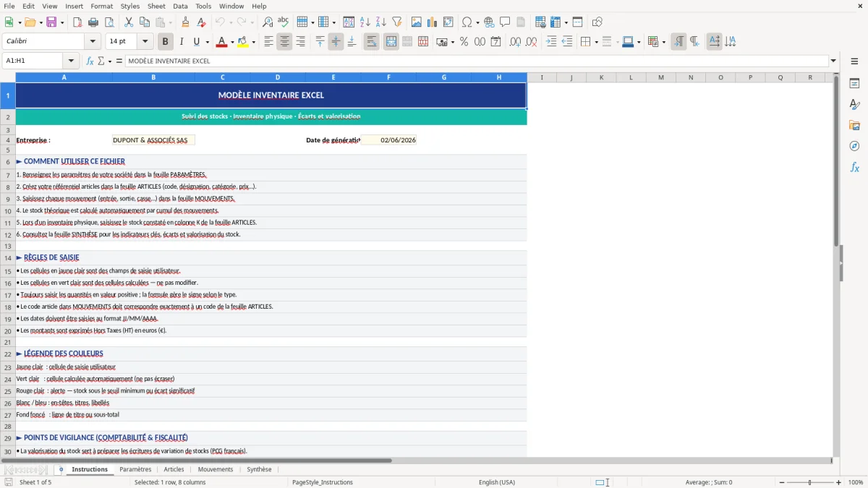Image resolution: width=868 pixels, height=488 pixels.
Task: Toggle AutoFilter funnel icon
Action: 396,22
